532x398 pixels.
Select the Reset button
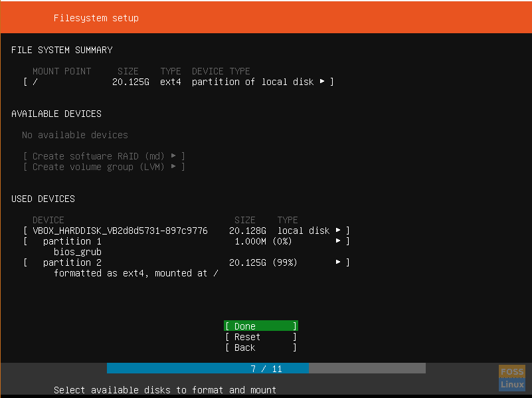click(x=261, y=337)
